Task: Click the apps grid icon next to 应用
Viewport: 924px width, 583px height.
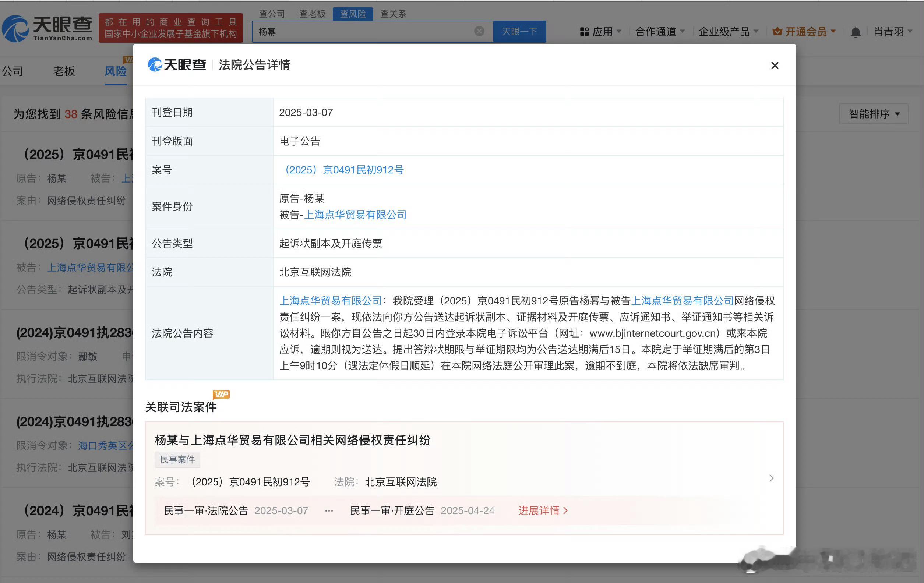Action: tap(584, 31)
